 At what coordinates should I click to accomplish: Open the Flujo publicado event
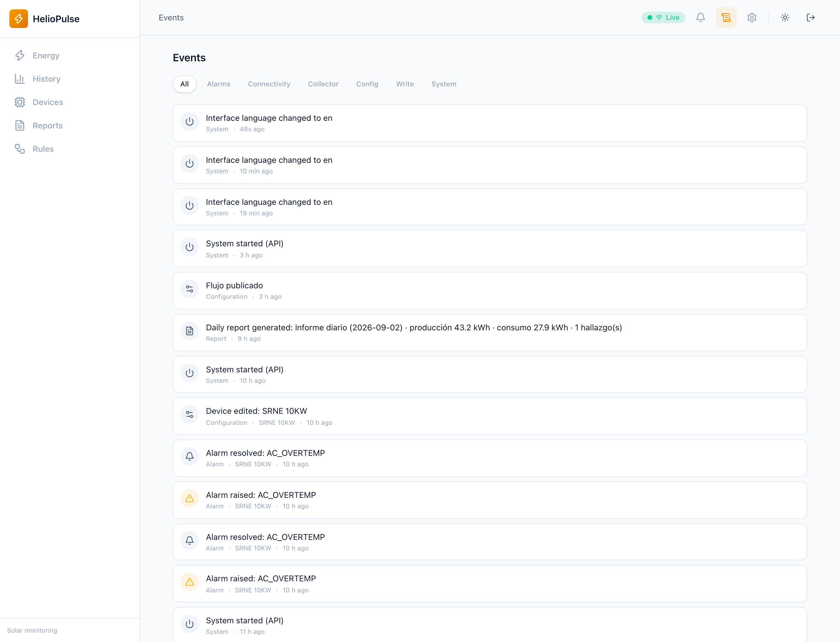[x=490, y=291]
